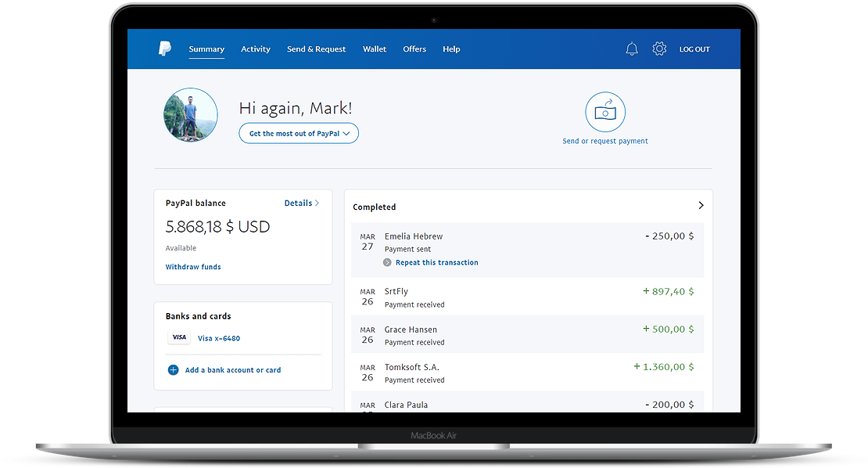Go to the Summary tab
This screenshot has height=468, width=868.
(206, 49)
